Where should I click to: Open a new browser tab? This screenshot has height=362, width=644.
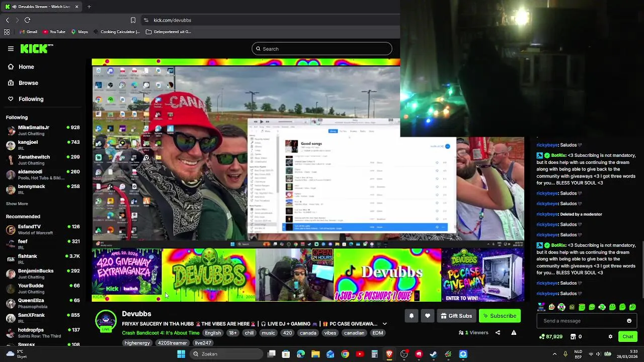(89, 7)
